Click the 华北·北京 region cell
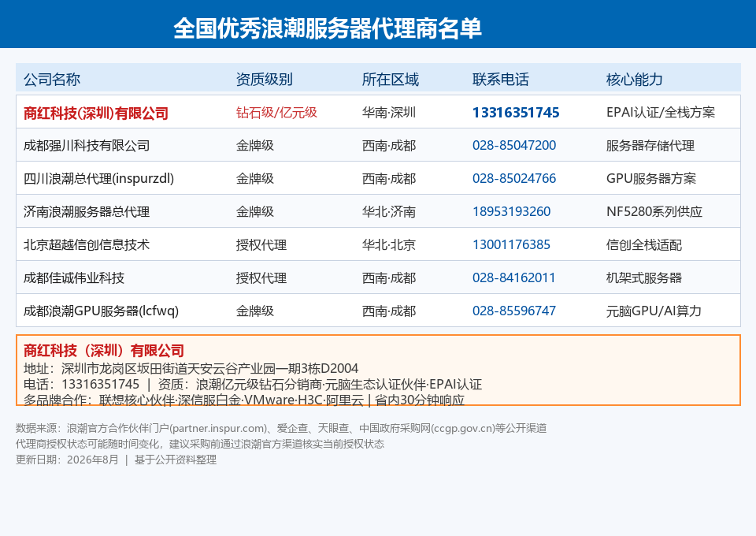 [389, 244]
